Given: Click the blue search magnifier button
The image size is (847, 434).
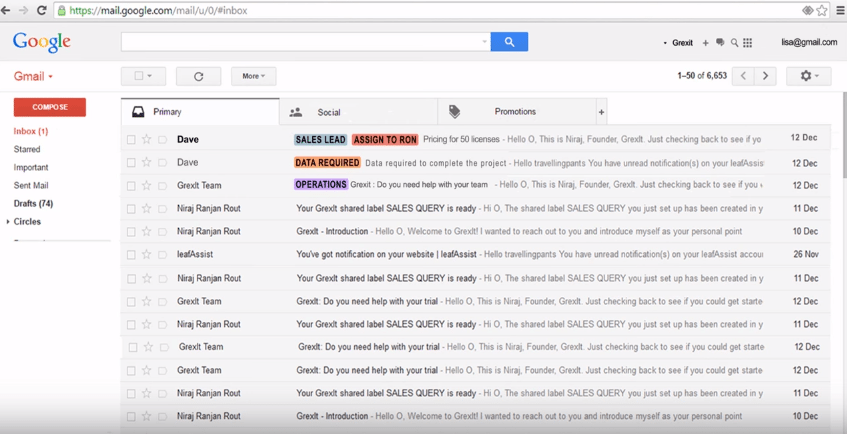Looking at the screenshot, I should tap(509, 42).
